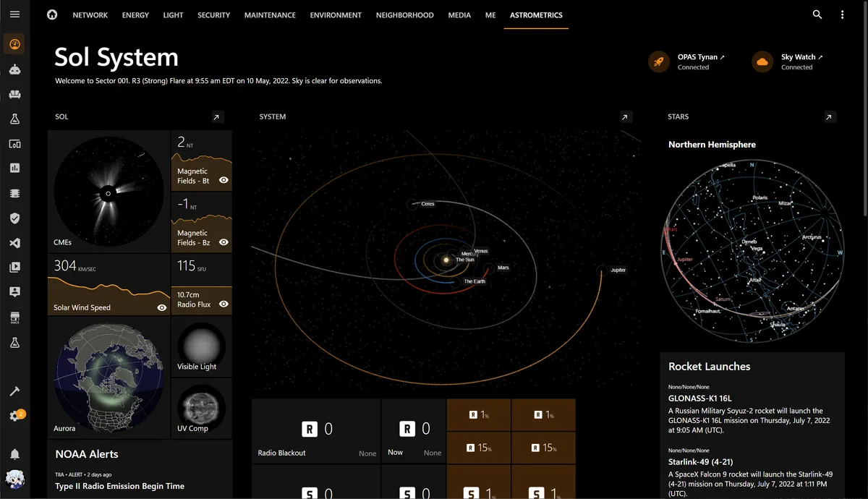
Task: Open the bar chart panel in sidebar
Action: click(x=14, y=169)
